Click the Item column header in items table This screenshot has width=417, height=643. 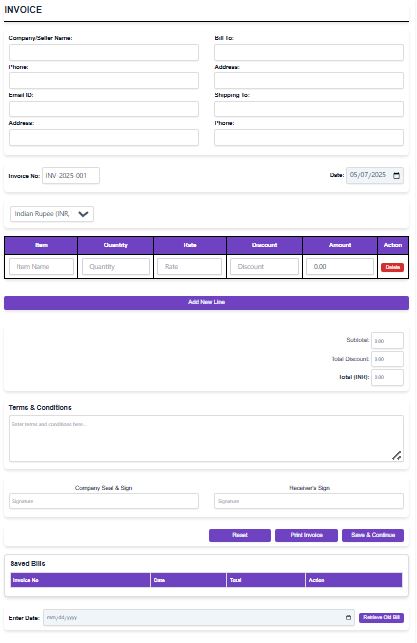click(x=41, y=245)
